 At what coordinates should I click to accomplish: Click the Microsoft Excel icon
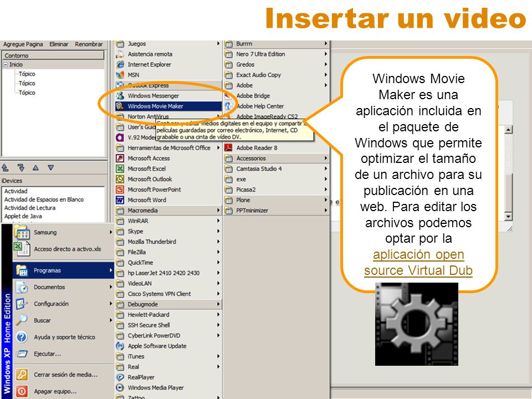120,168
